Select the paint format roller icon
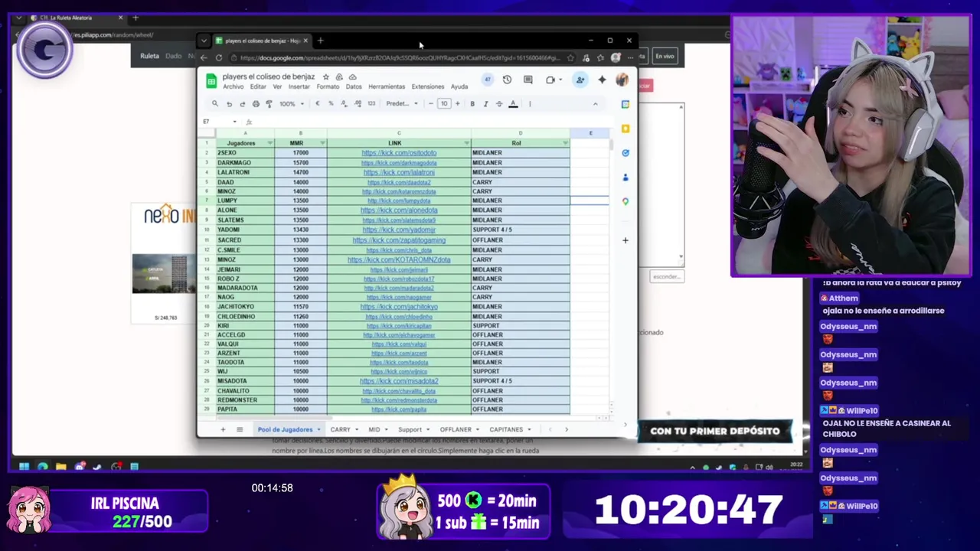Screen dimensions: 980x551 click(269, 104)
